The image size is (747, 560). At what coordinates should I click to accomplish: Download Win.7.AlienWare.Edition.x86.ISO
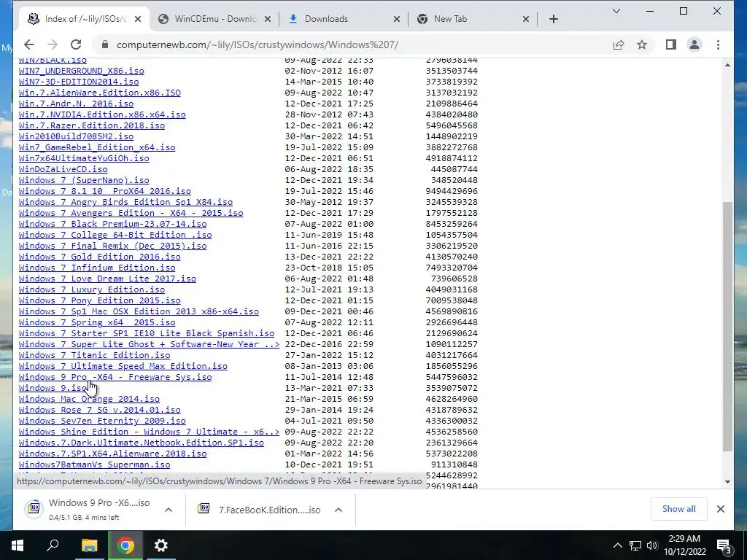coord(99,93)
